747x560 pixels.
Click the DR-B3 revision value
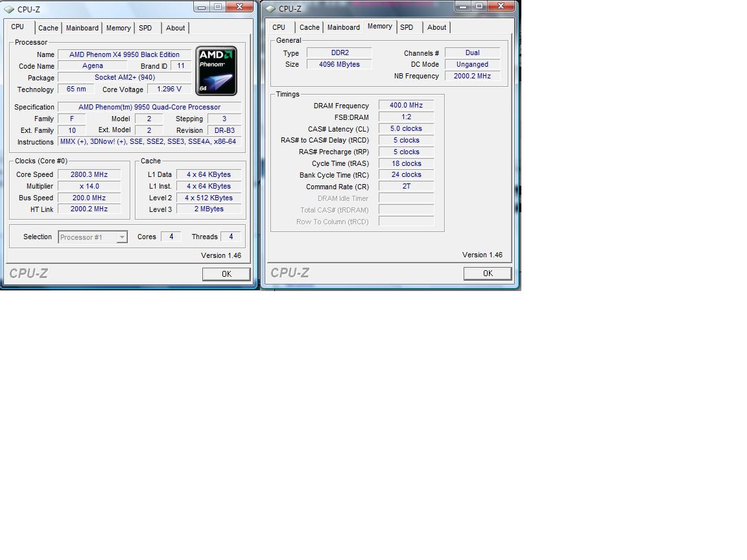tap(224, 130)
